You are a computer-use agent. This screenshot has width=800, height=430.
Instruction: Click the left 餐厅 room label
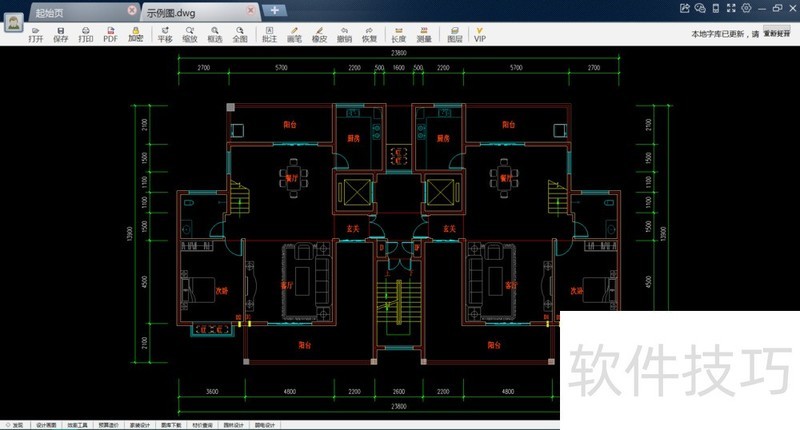tap(292, 179)
